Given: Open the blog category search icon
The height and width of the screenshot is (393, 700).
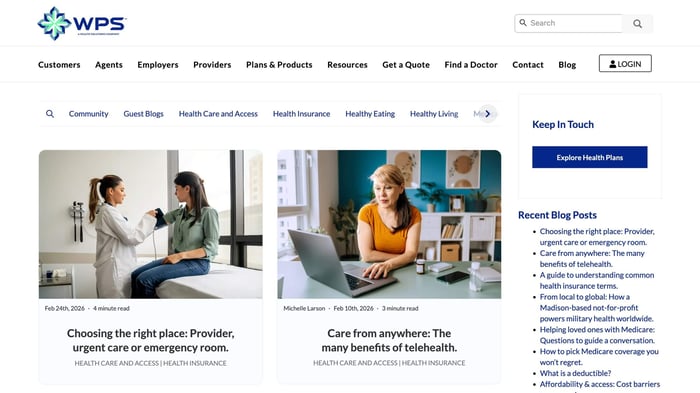Looking at the screenshot, I should click(50, 114).
